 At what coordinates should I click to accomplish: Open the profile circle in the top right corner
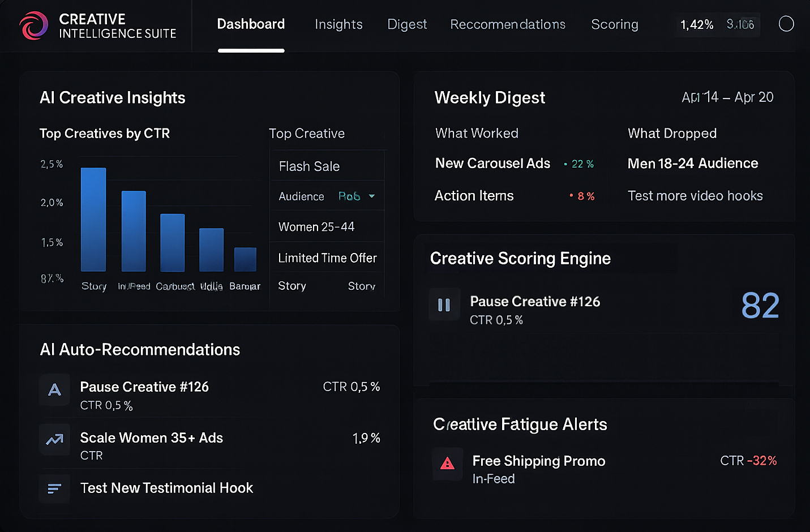tap(786, 24)
